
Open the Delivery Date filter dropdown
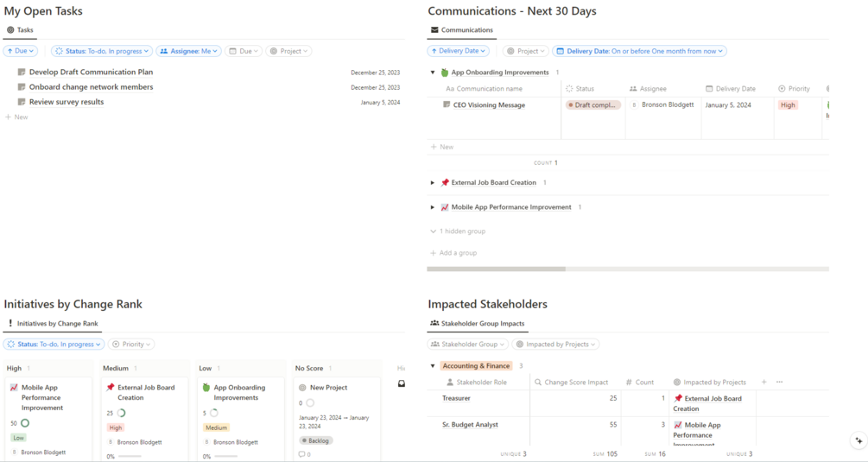639,51
